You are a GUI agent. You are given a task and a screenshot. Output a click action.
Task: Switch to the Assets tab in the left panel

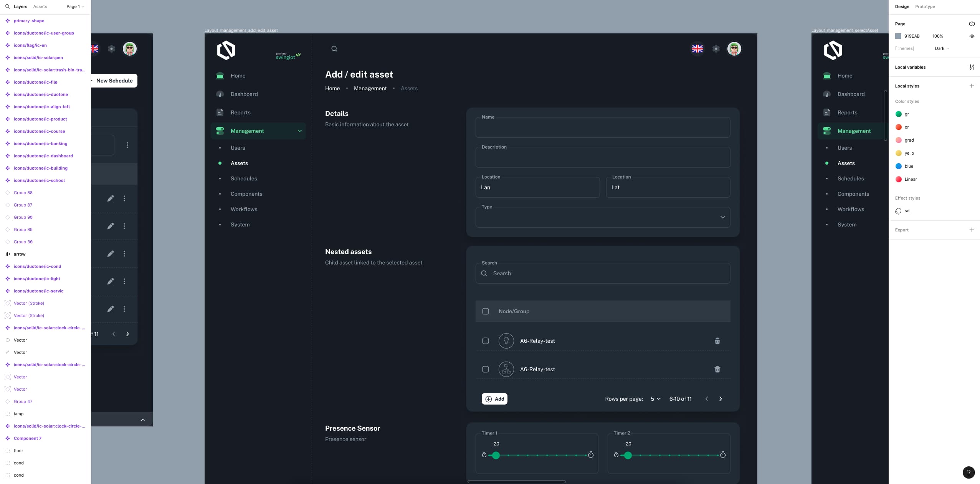[40, 7]
